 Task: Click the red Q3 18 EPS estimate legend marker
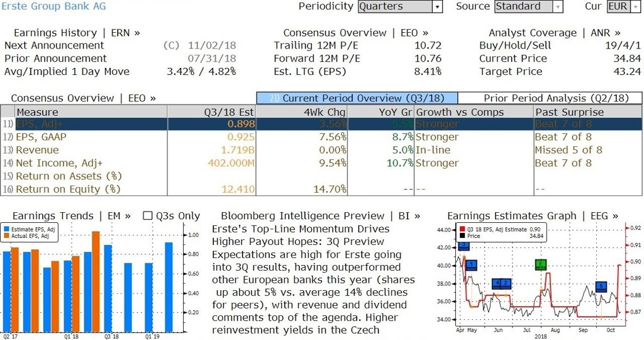click(462, 229)
